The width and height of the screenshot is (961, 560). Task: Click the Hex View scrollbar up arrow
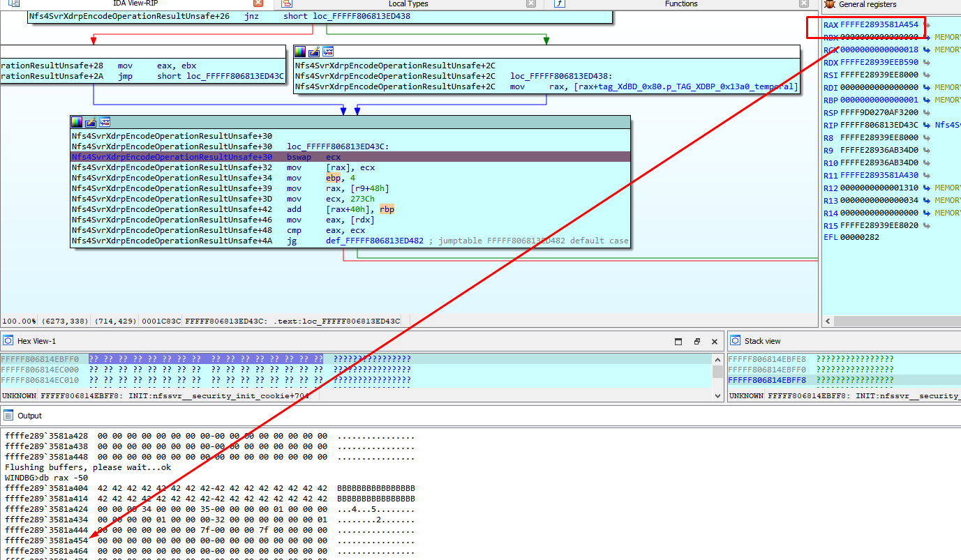(x=718, y=359)
